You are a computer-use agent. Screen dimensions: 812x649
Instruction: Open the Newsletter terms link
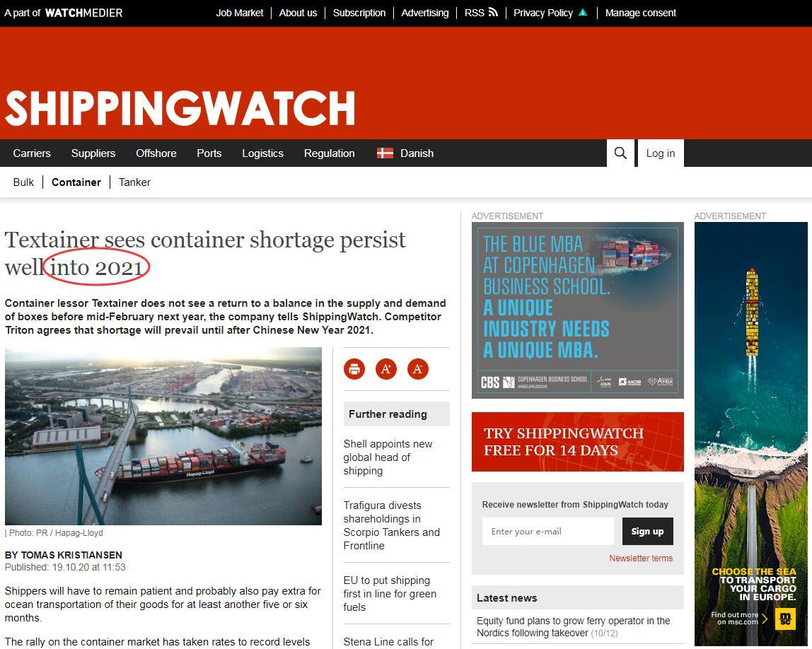pyautogui.click(x=641, y=558)
